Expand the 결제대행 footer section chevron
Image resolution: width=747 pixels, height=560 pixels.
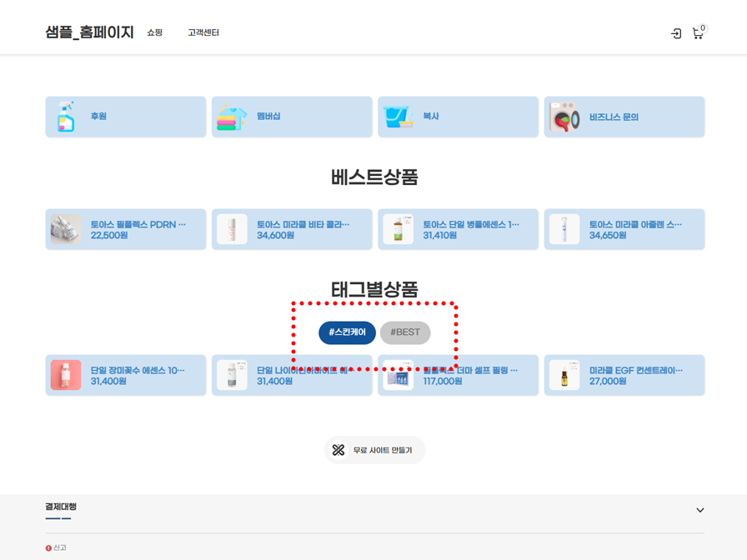[699, 510]
